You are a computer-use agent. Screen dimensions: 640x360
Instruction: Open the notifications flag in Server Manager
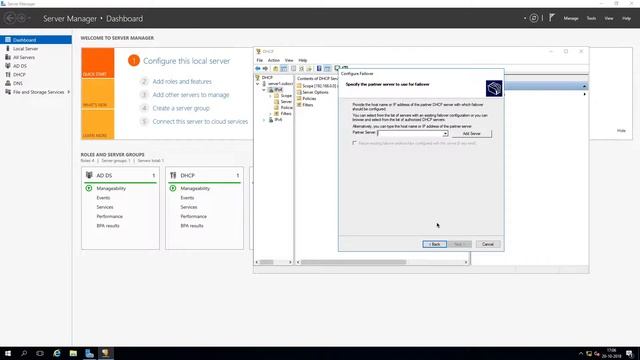pyautogui.click(x=552, y=18)
